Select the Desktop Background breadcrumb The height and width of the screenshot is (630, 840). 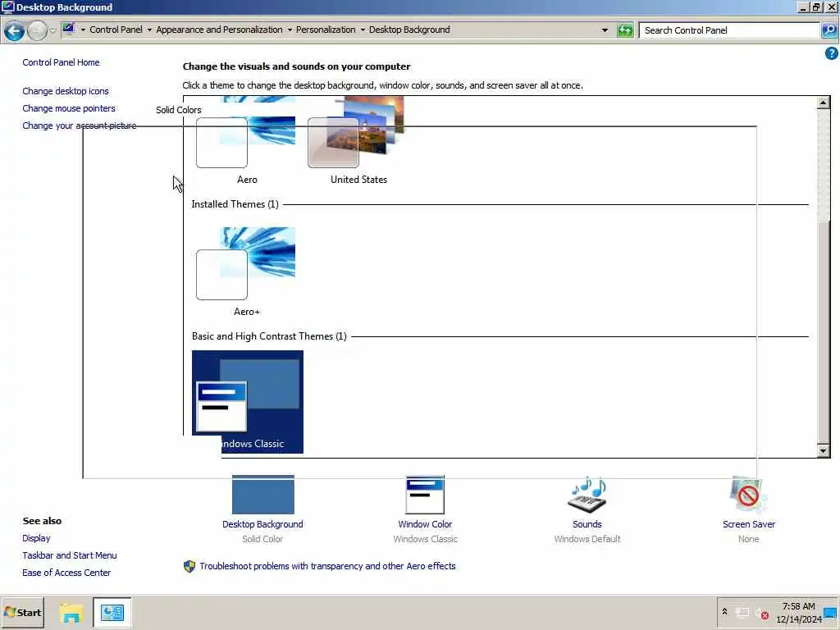pyautogui.click(x=409, y=30)
